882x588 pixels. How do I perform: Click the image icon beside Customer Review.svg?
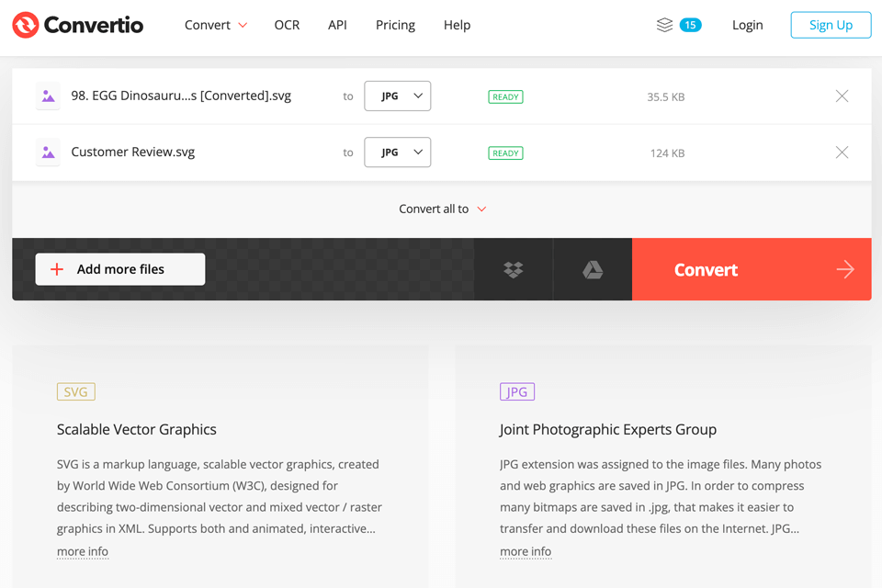pyautogui.click(x=49, y=153)
